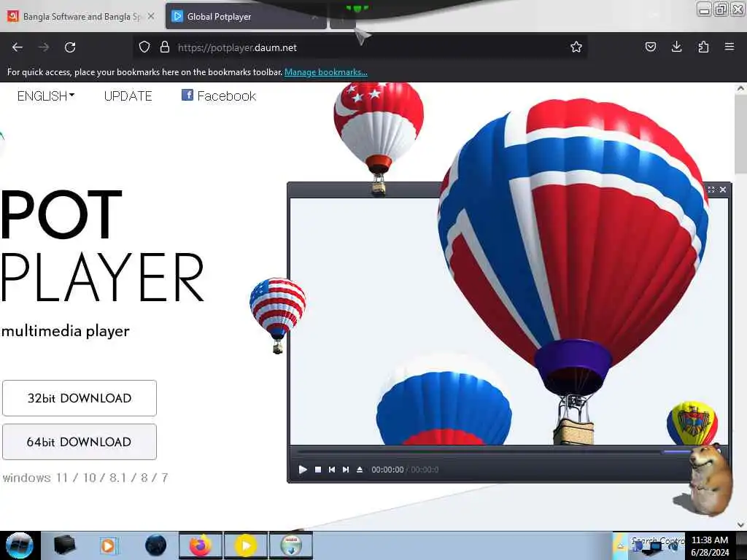747x560 pixels.
Task: Open the Facebook link
Action: point(219,96)
